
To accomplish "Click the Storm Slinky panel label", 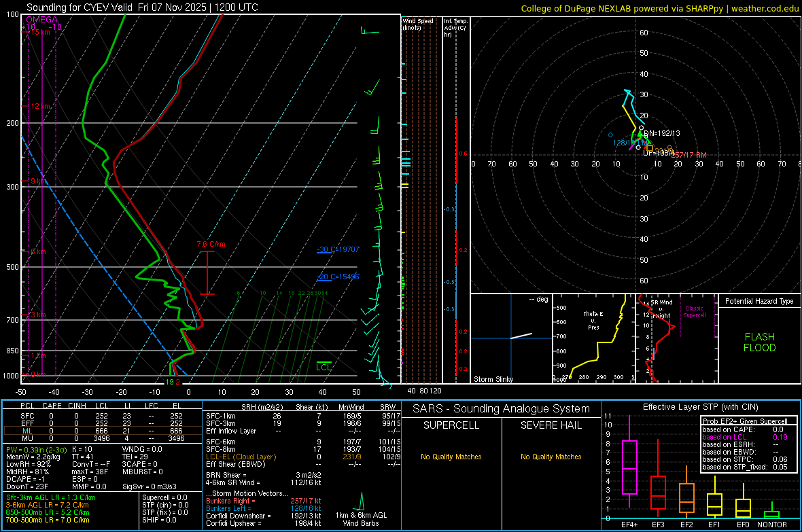I will [493, 379].
